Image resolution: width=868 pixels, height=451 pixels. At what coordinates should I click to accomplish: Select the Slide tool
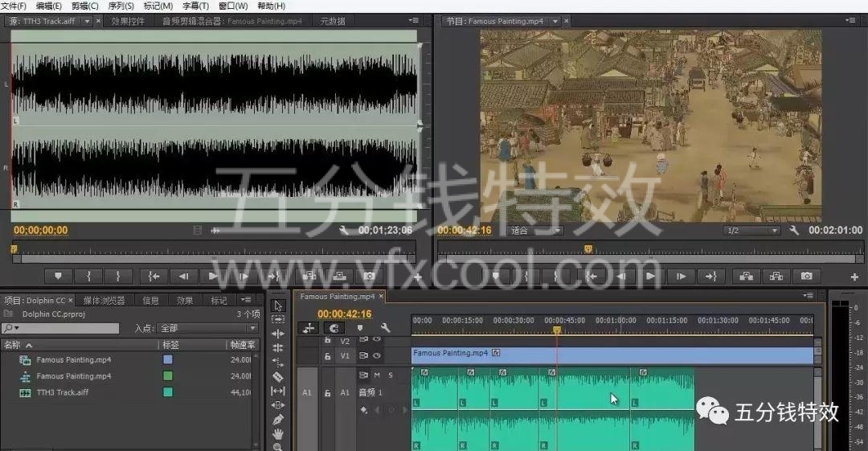coord(278,405)
